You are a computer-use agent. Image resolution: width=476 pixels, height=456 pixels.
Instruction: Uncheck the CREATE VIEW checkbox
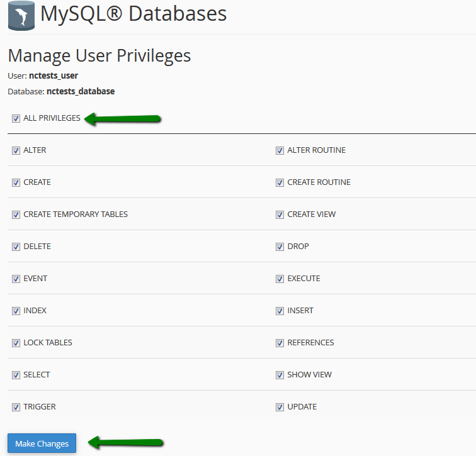point(280,214)
